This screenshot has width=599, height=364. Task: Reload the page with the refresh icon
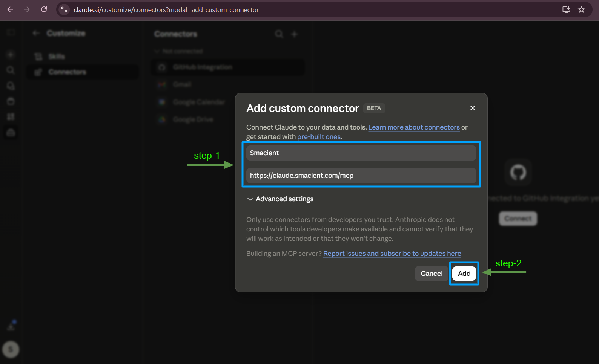(x=44, y=9)
